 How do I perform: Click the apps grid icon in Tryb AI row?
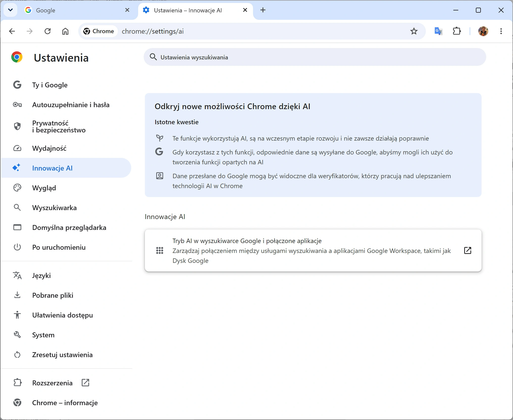coord(160,251)
